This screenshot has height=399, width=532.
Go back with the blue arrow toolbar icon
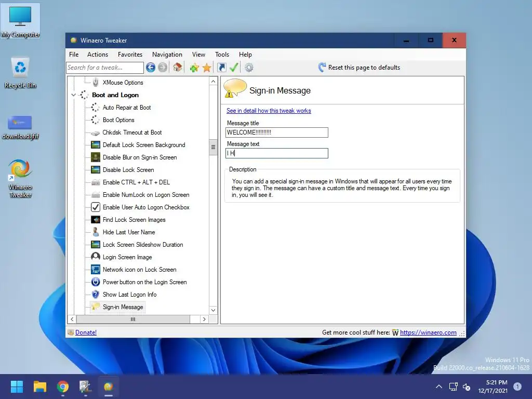pyautogui.click(x=151, y=68)
